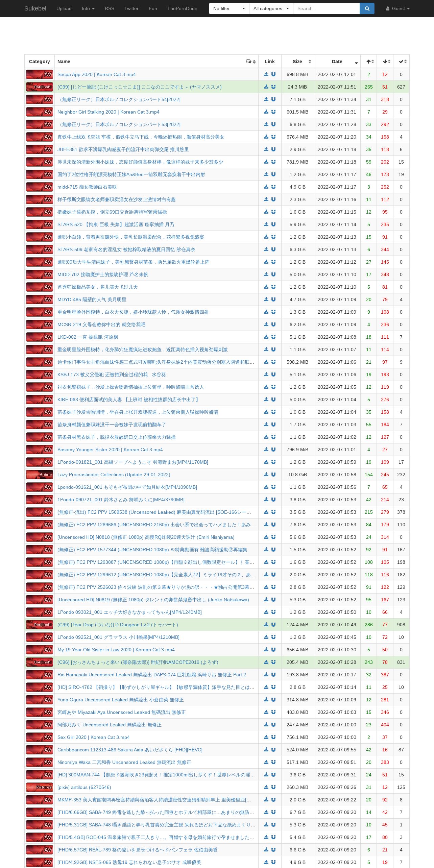Click leecher count 404
434x868 pixels.
pyautogui.click(x=385, y=725)
